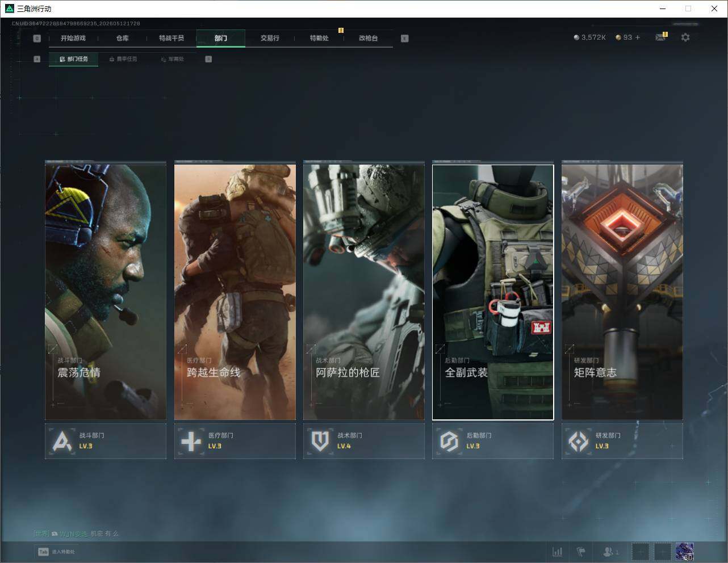The width and height of the screenshot is (728, 563).
Task: Minimize the 三角洲行动 window
Action: pos(663,9)
